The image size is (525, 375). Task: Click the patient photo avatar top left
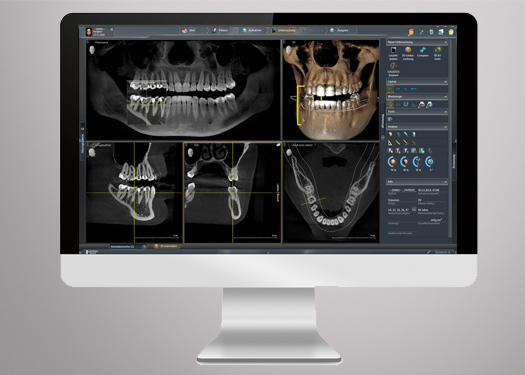click(89, 32)
